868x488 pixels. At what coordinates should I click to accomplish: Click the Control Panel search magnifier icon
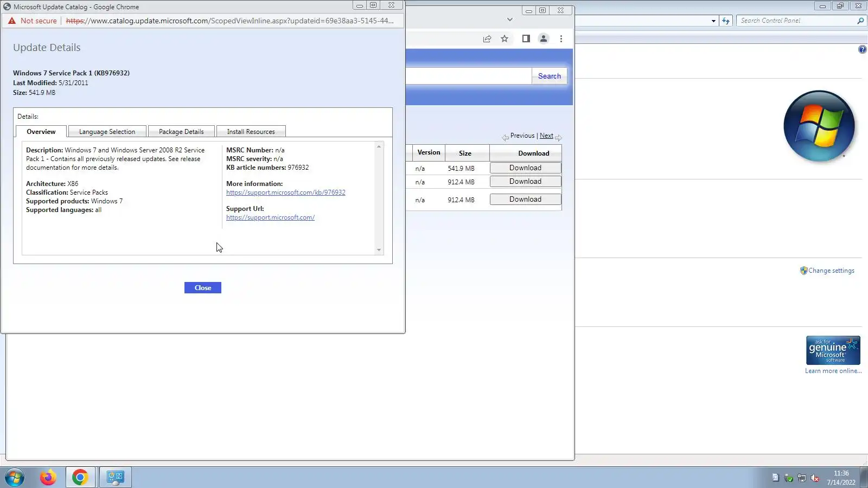pyautogui.click(x=860, y=21)
